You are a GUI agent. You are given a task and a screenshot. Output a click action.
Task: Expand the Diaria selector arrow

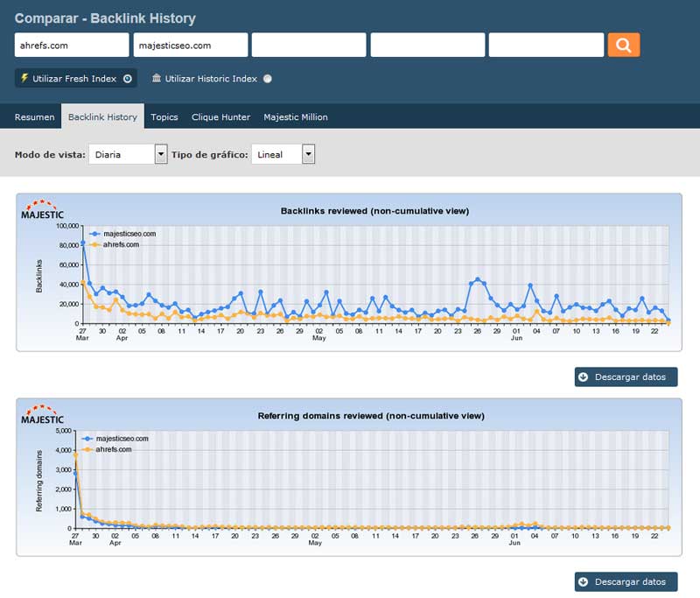(161, 154)
